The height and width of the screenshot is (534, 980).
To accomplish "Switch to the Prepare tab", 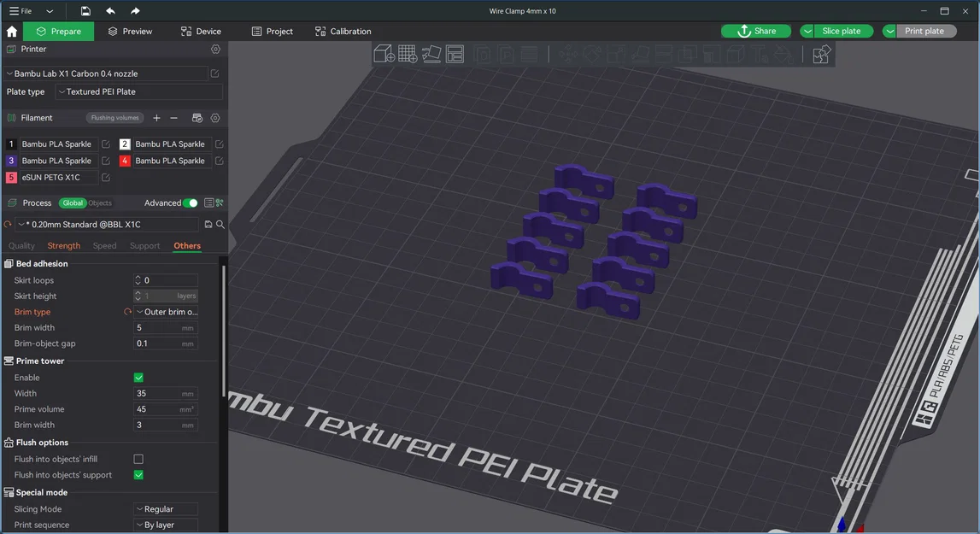I will (x=59, y=32).
